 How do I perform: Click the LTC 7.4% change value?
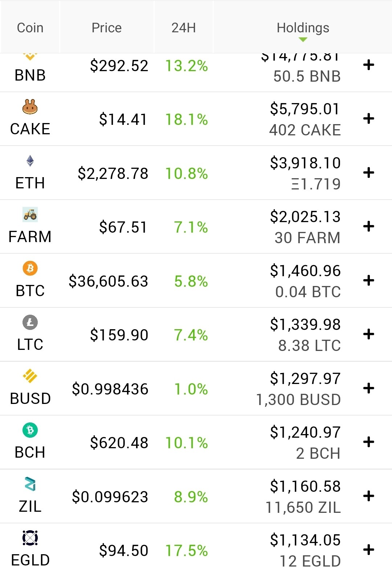click(x=191, y=335)
